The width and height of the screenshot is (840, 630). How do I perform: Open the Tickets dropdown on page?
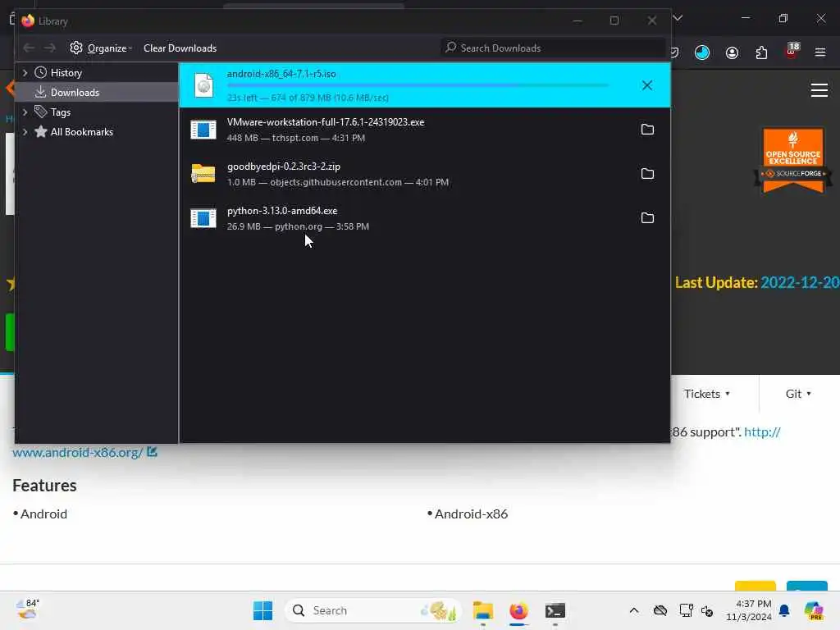tap(706, 394)
